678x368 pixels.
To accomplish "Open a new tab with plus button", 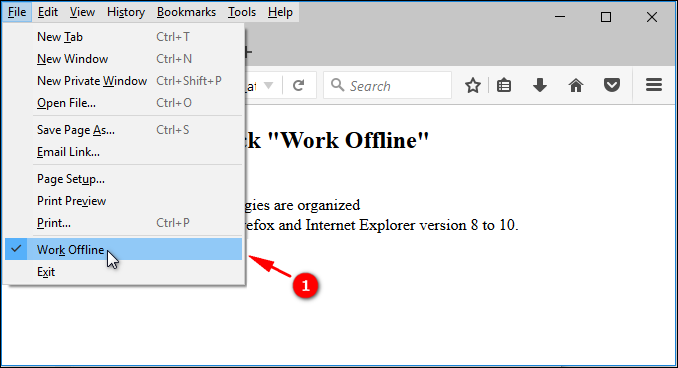I will pyautogui.click(x=248, y=52).
